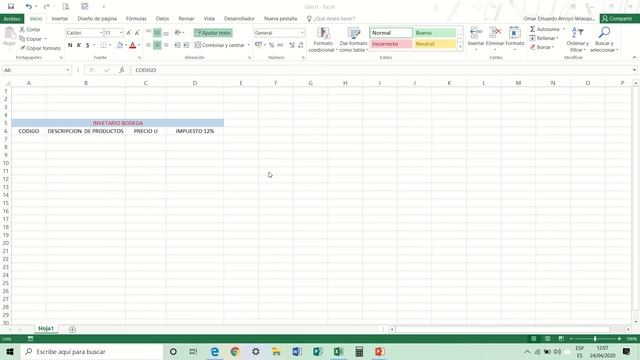Increase indent icon
The image size is (640, 360).
(x=186, y=45)
